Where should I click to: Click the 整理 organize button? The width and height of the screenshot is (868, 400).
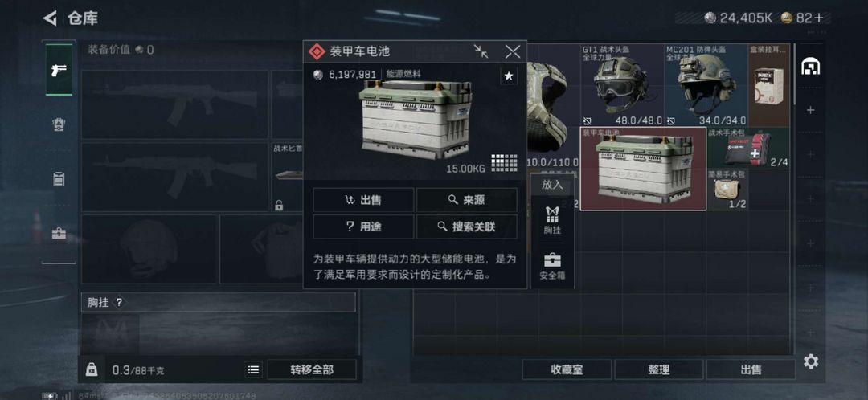pos(659,369)
